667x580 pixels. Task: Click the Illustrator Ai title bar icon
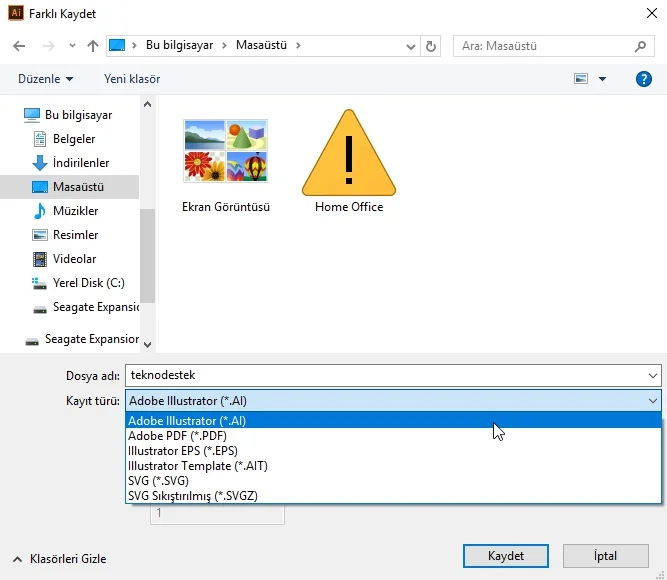(x=16, y=13)
